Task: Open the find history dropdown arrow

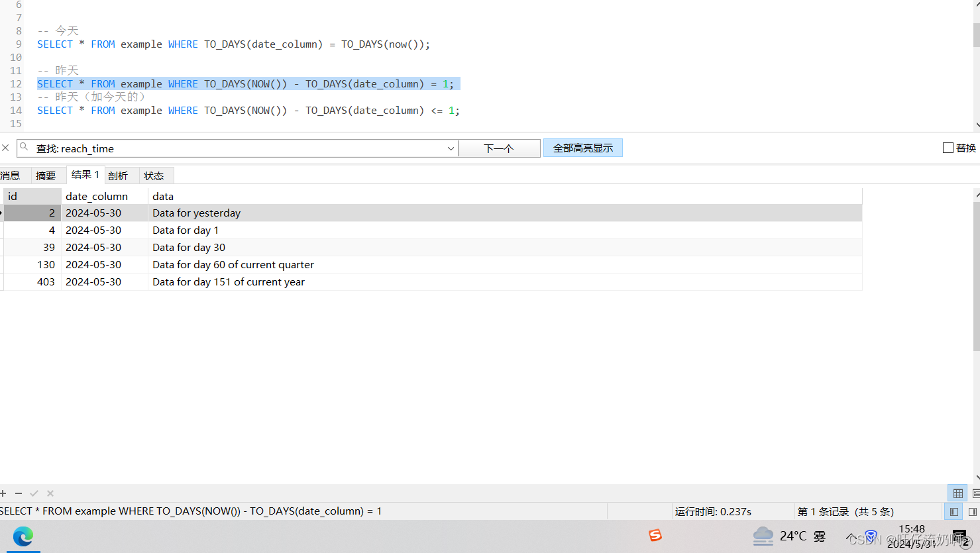Action: tap(451, 148)
